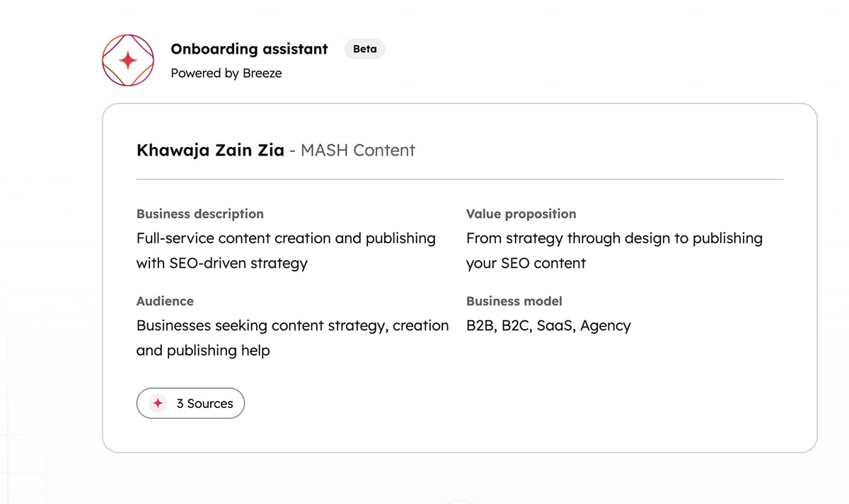
Task: Click the From strategy through design text
Action: 614,238
